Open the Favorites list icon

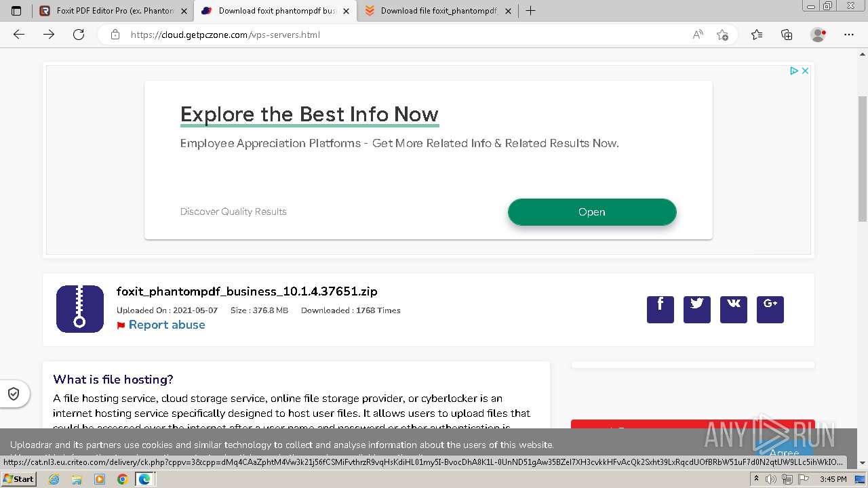point(757,35)
